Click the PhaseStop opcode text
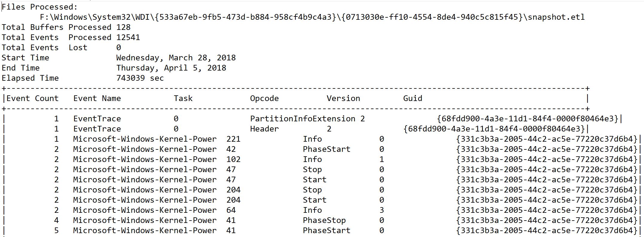Screen dimensions: 644x237 (324, 220)
